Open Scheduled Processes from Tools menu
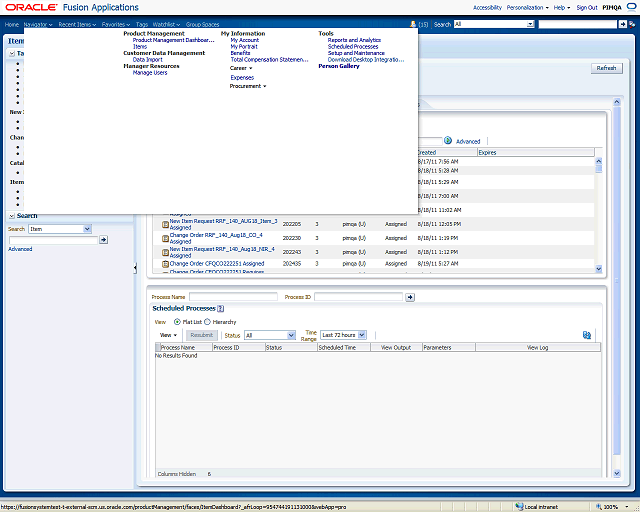This screenshot has width=640, height=512. (x=353, y=46)
